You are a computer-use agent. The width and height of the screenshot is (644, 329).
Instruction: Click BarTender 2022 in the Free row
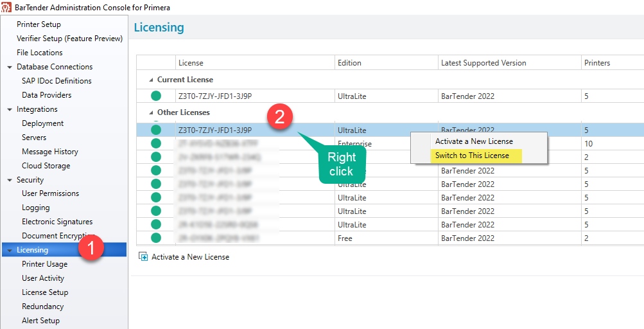[x=468, y=238]
